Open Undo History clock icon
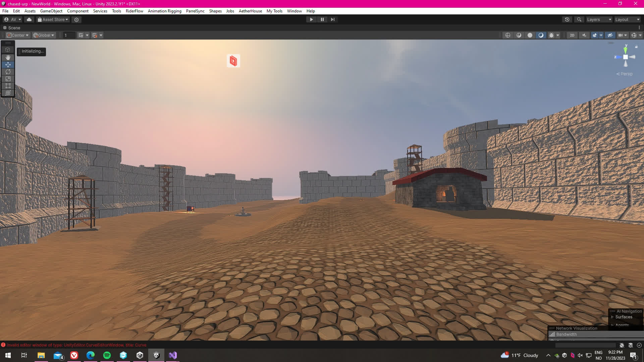Screen dimensions: 644x362 click(x=567, y=19)
